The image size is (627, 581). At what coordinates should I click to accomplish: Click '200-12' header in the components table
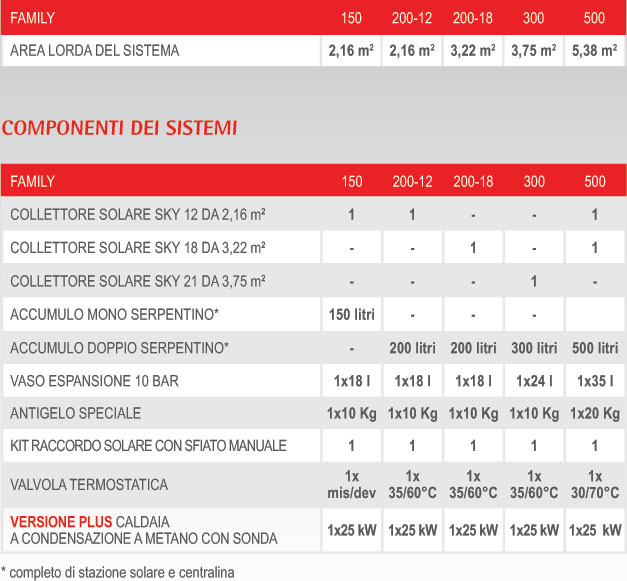coord(412,182)
